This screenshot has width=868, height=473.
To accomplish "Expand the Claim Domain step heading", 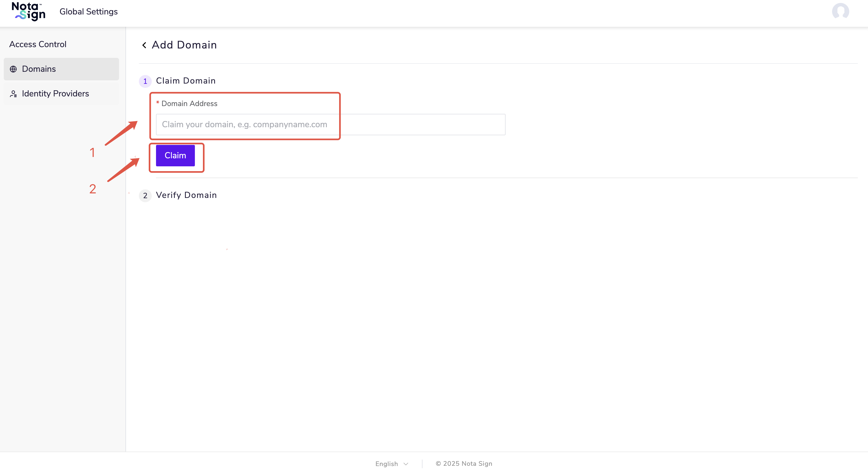I will 186,81.
